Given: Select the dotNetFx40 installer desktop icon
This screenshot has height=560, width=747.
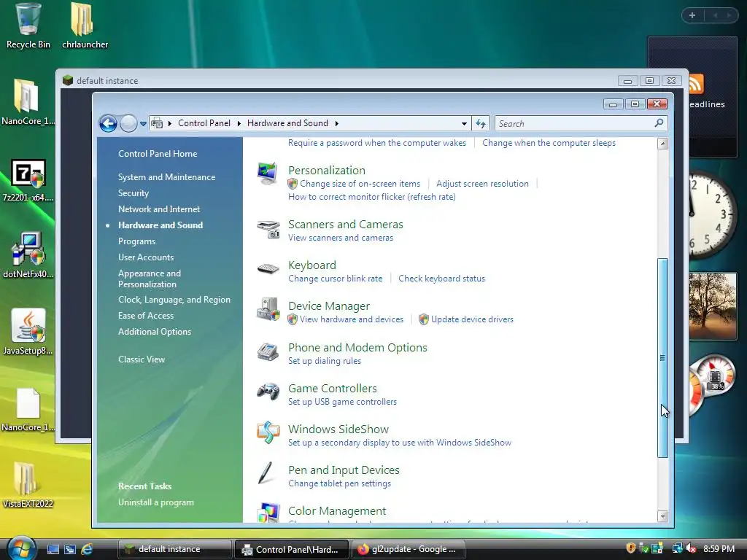Looking at the screenshot, I should 28,256.
